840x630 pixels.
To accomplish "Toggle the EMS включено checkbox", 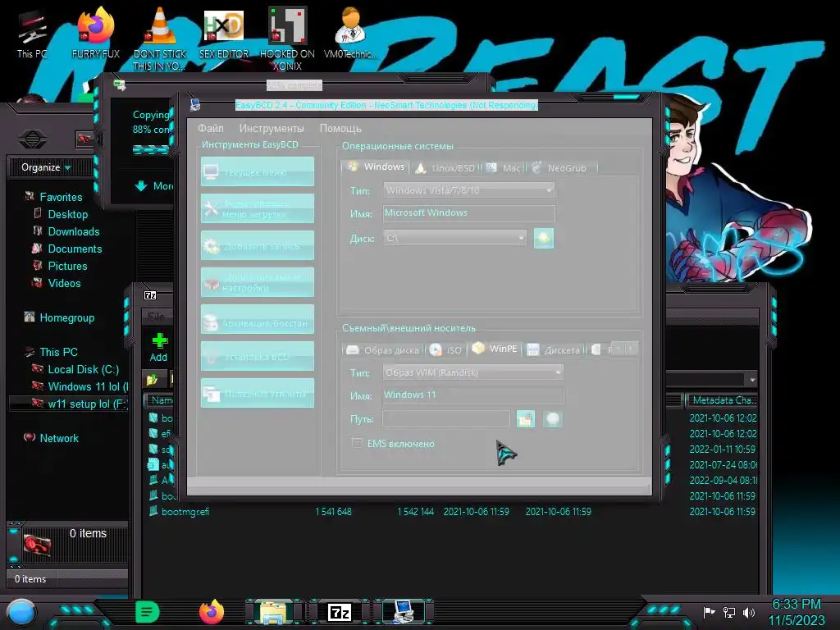I will point(357,443).
